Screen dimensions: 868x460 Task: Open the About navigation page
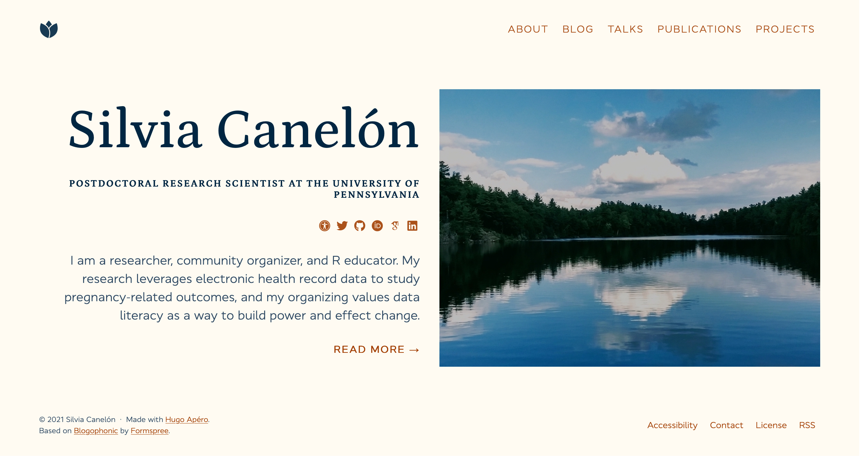527,29
